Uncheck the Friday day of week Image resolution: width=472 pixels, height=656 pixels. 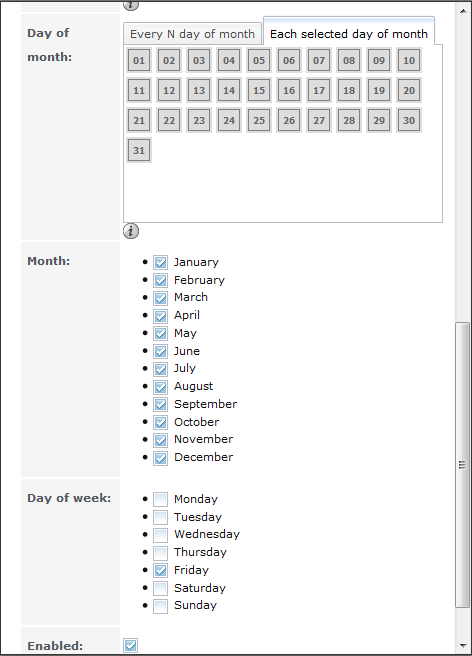(x=160, y=570)
